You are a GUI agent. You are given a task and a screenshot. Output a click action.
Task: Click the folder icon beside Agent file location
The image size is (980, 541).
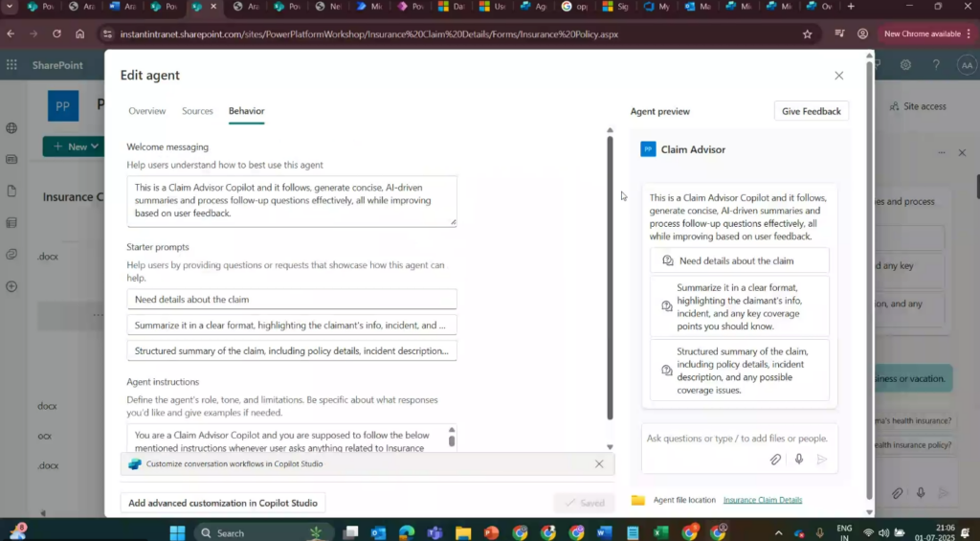(637, 500)
